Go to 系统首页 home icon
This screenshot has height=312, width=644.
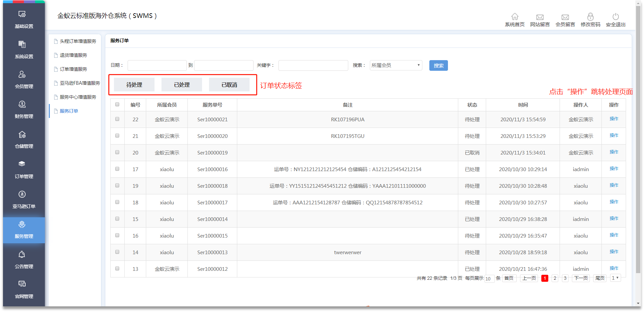pos(514,17)
